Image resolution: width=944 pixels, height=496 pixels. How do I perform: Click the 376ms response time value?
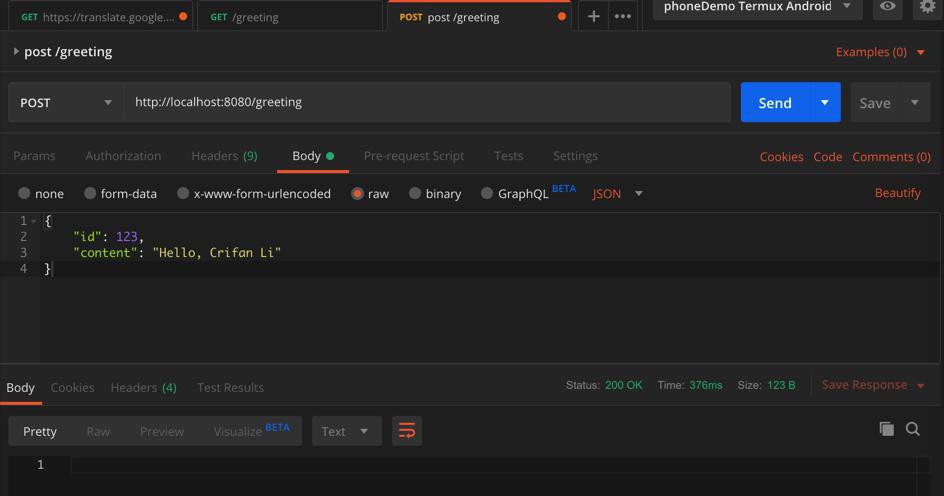point(706,385)
